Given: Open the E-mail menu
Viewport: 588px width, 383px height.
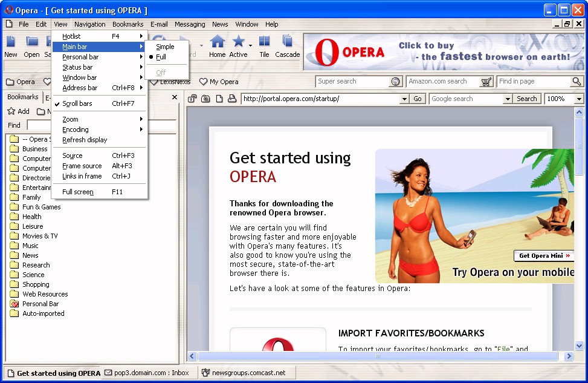Looking at the screenshot, I should tap(159, 24).
